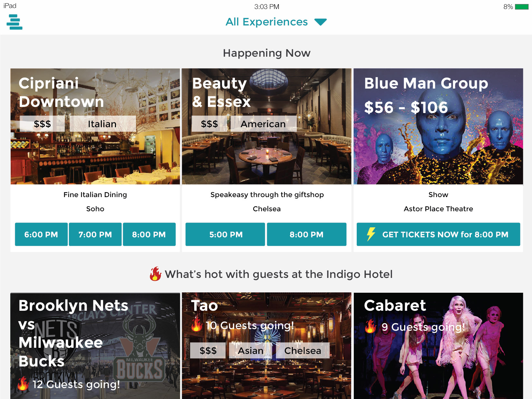Click the flame icon beside What's hot

pyautogui.click(x=155, y=274)
